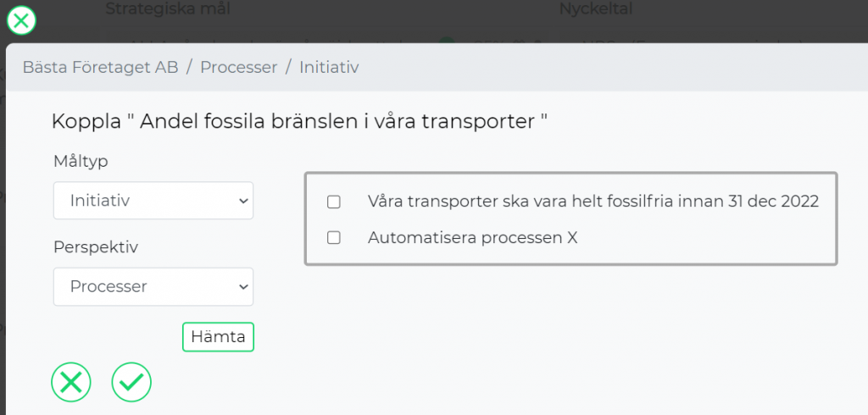Tick the Automatisera processen X checkbox
The image size is (868, 415).
pos(333,238)
